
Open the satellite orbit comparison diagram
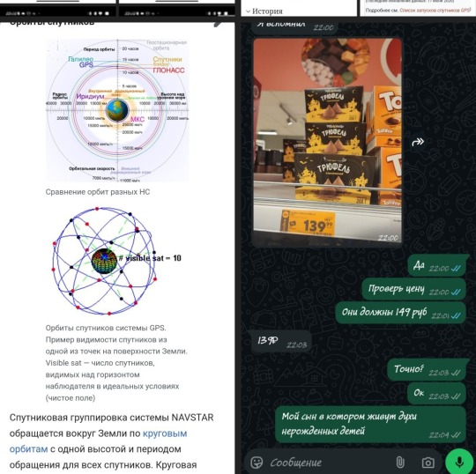117,110
